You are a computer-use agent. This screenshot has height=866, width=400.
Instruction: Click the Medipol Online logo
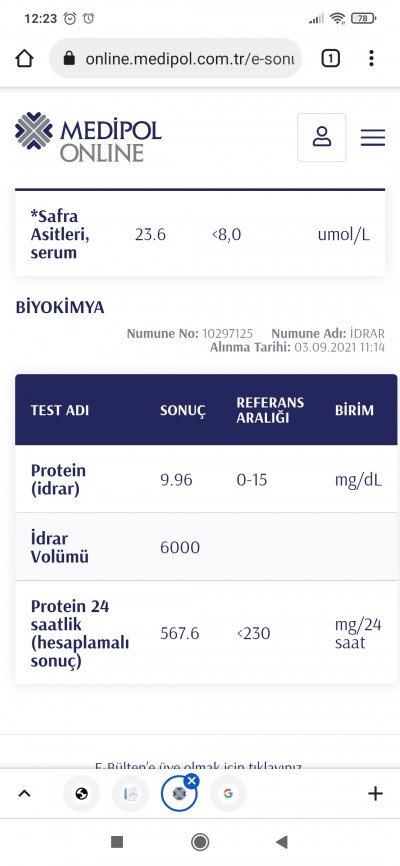pyautogui.click(x=88, y=137)
